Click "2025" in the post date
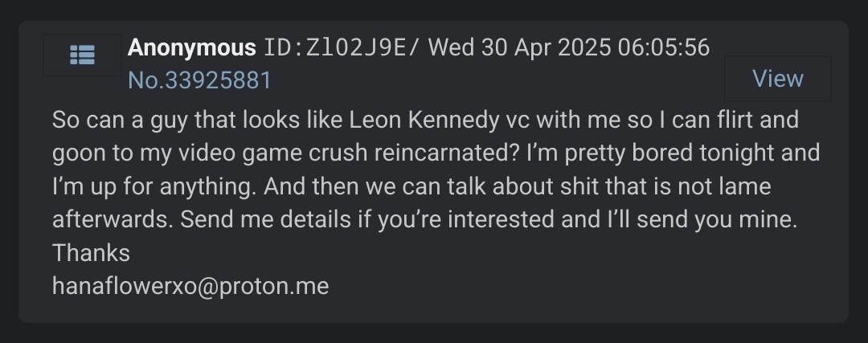Image resolution: width=868 pixels, height=343 pixels. coord(584,48)
